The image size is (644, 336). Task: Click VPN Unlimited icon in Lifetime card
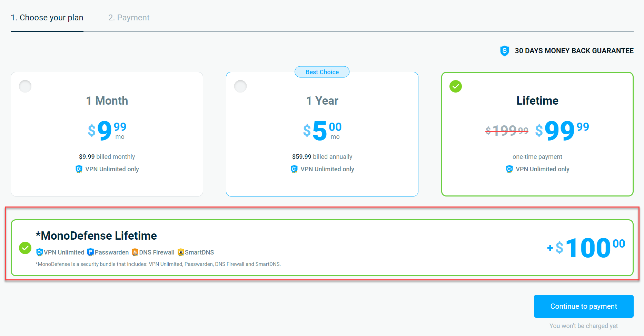click(509, 169)
